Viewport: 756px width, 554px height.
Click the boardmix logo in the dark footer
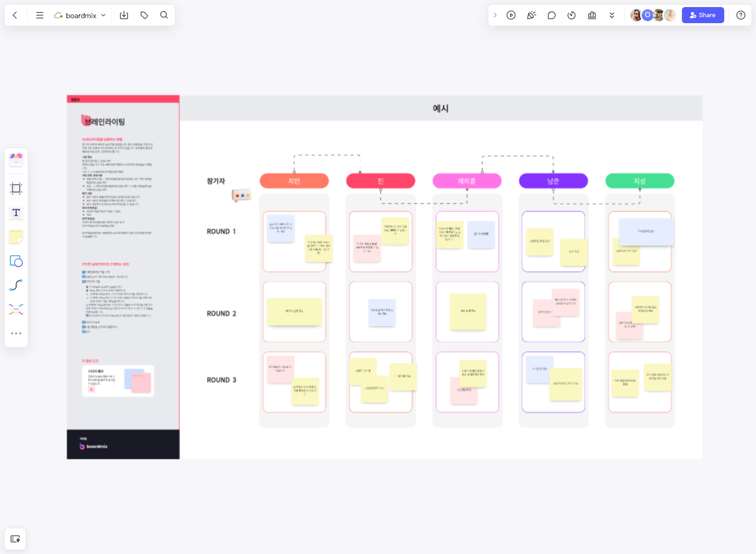94,446
